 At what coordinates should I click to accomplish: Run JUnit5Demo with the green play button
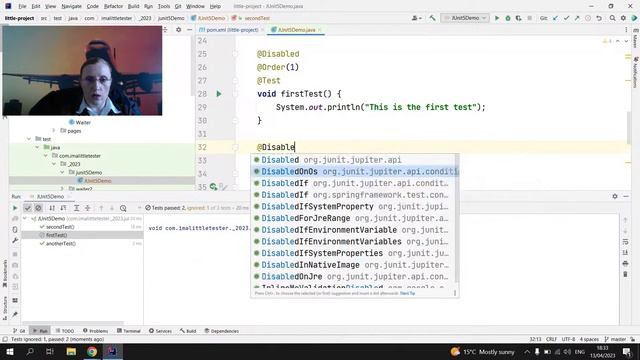(x=497, y=18)
